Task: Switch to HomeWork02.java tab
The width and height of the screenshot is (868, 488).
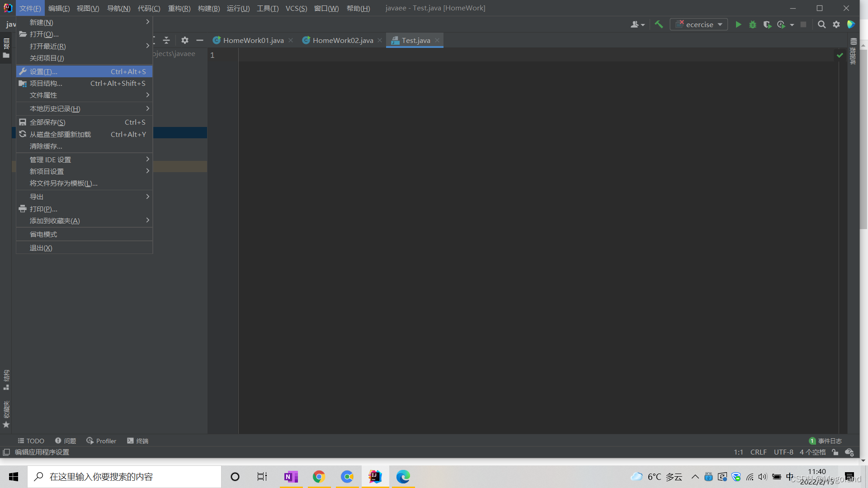Action: (343, 40)
